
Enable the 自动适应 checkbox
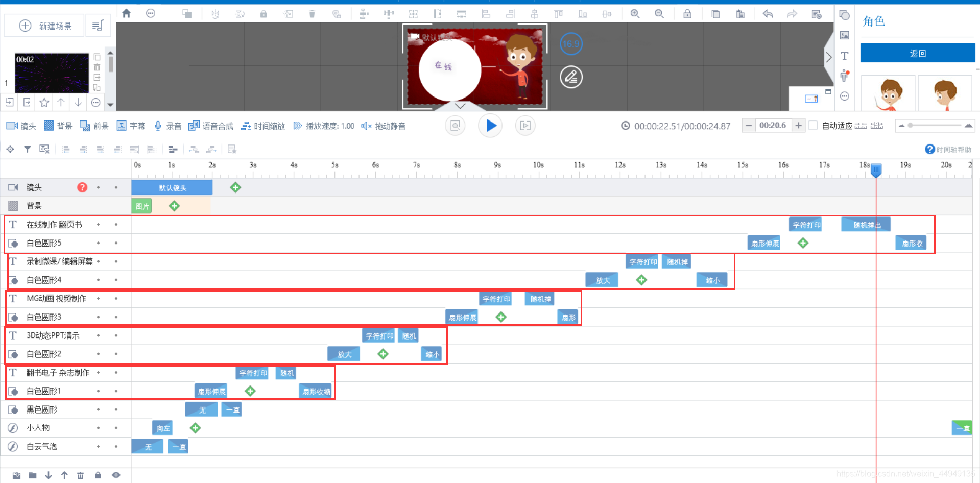coord(814,126)
